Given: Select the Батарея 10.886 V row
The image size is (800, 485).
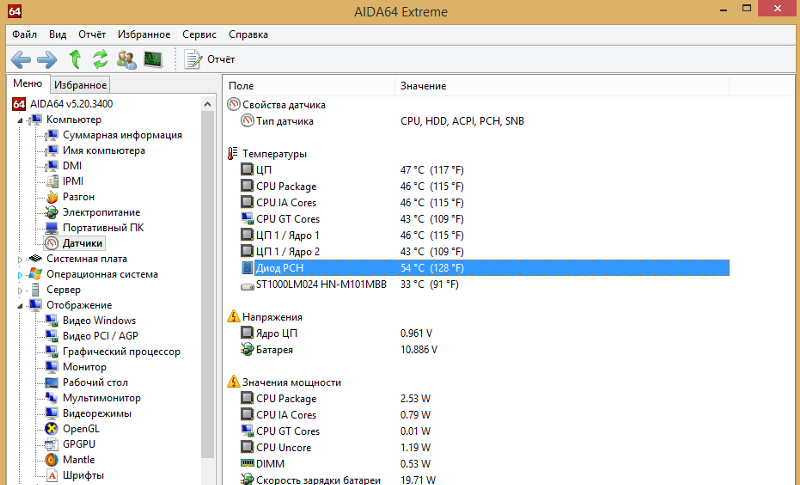Looking at the screenshot, I should tap(477, 349).
